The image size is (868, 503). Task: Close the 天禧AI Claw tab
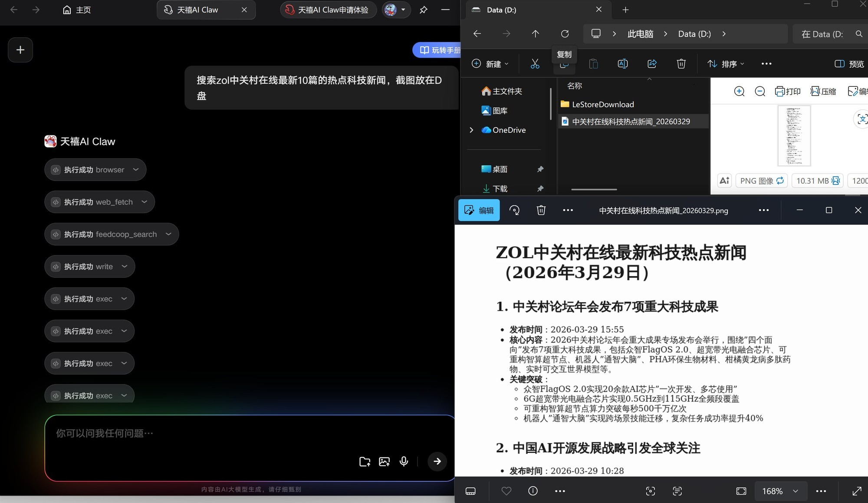click(x=244, y=10)
